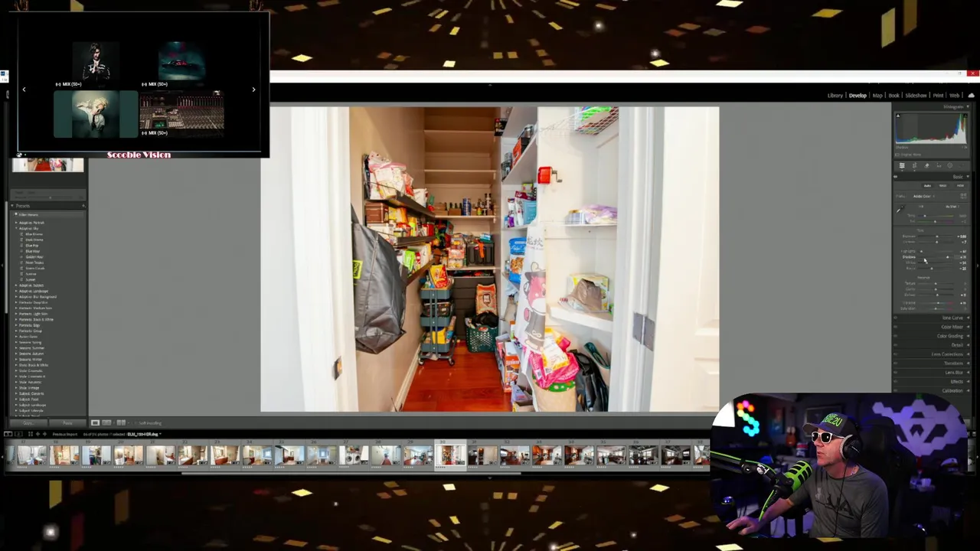Image resolution: width=980 pixels, height=551 pixels.
Task: Toggle highlight clipping indicator in Histogram
Action: click(x=965, y=116)
